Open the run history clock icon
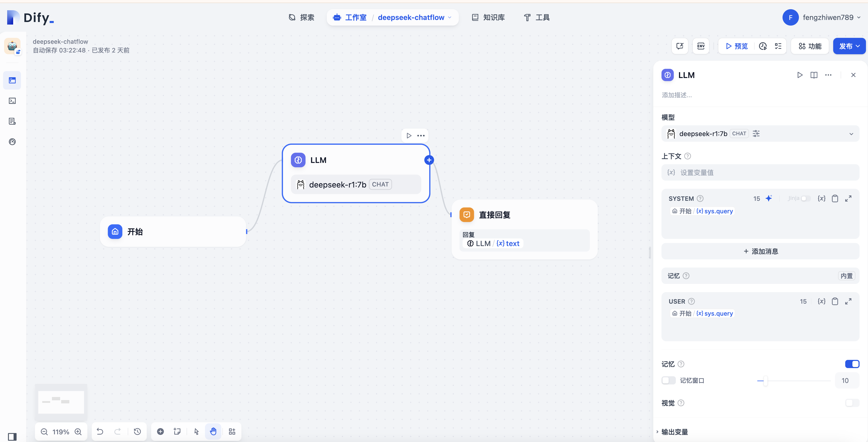868x442 pixels. [x=763, y=46]
